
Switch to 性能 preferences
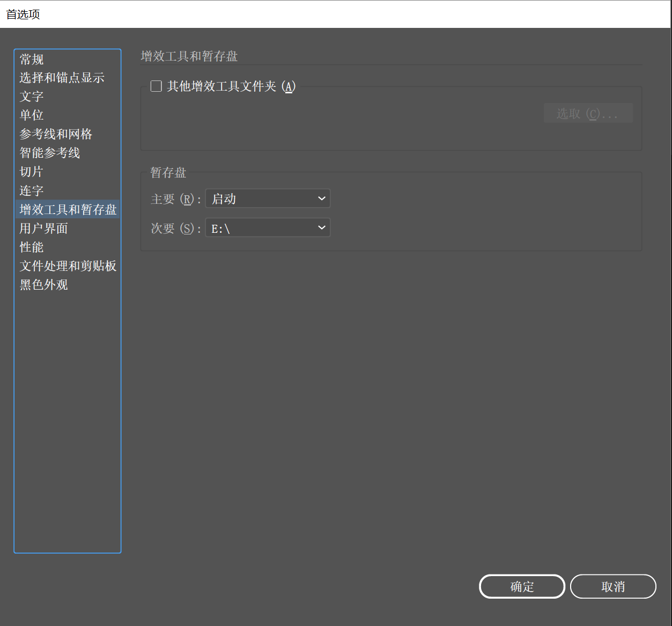pos(67,247)
